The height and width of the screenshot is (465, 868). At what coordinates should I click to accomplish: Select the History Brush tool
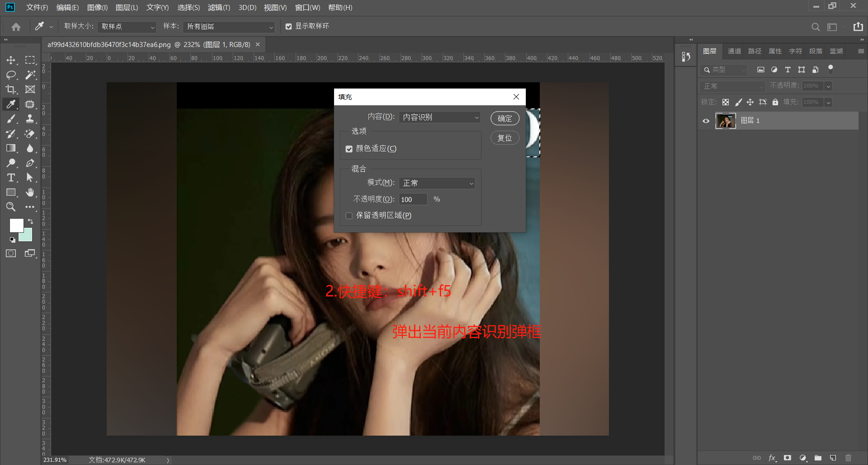click(11, 134)
